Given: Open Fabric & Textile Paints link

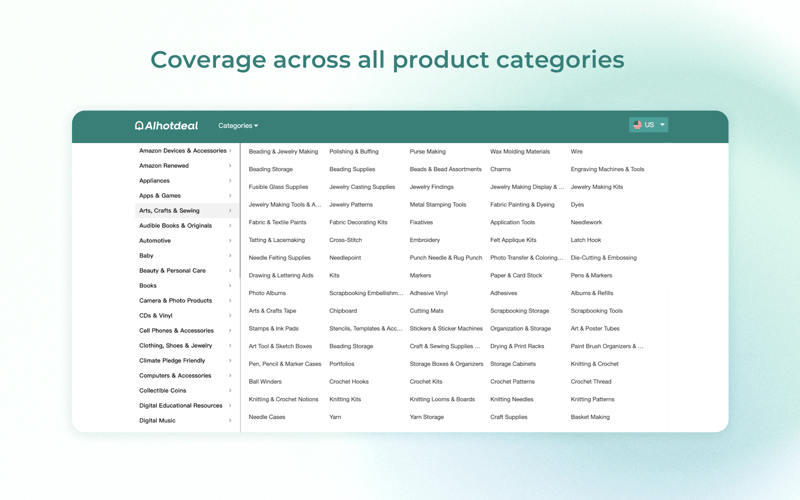Looking at the screenshot, I should [x=277, y=222].
